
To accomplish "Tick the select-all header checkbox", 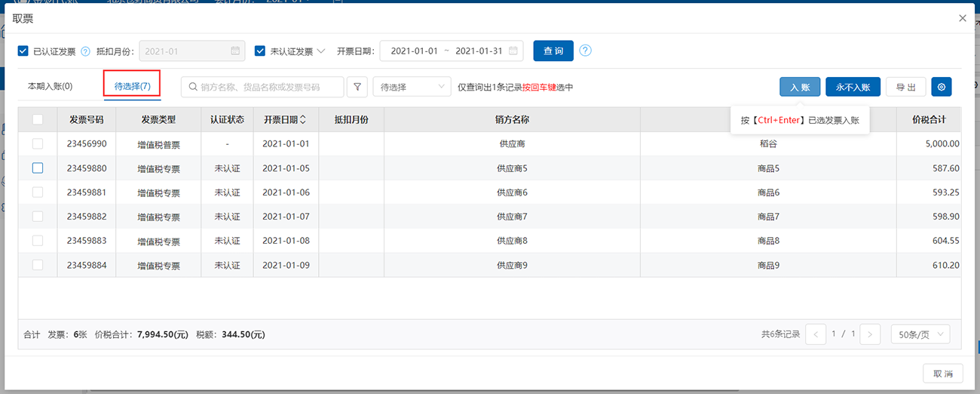I will click(38, 119).
